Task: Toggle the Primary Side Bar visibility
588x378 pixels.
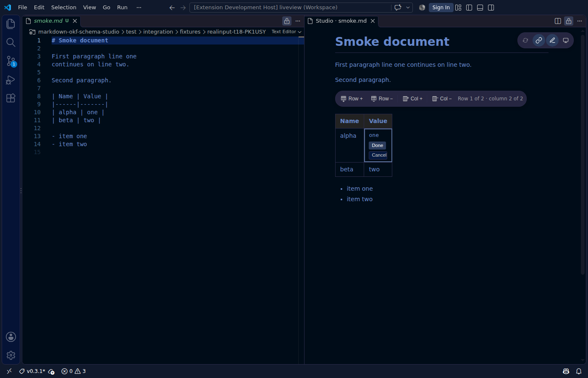Action: coord(469,8)
